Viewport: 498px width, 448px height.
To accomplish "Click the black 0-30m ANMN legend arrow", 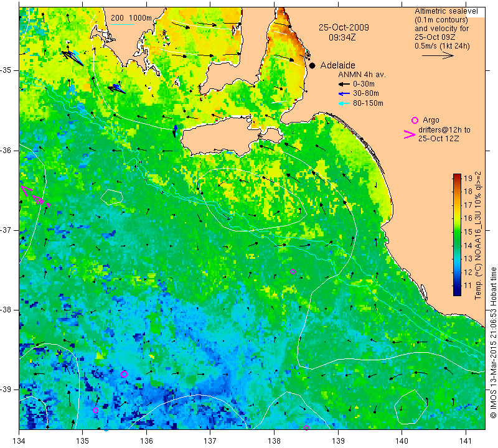I will click(x=344, y=84).
